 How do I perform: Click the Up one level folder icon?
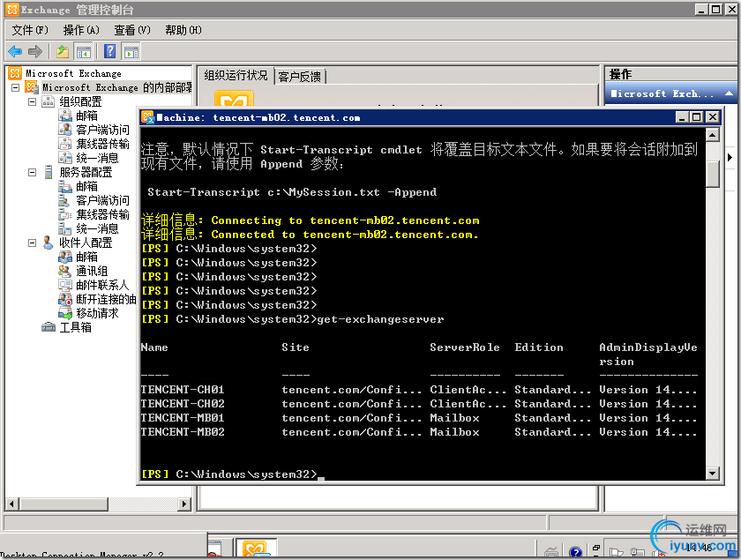63,51
